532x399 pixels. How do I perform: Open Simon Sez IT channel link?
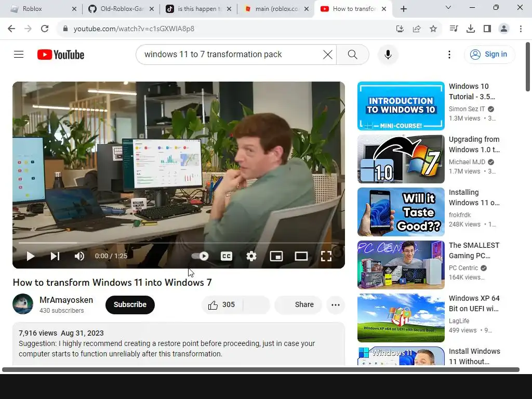point(467,109)
